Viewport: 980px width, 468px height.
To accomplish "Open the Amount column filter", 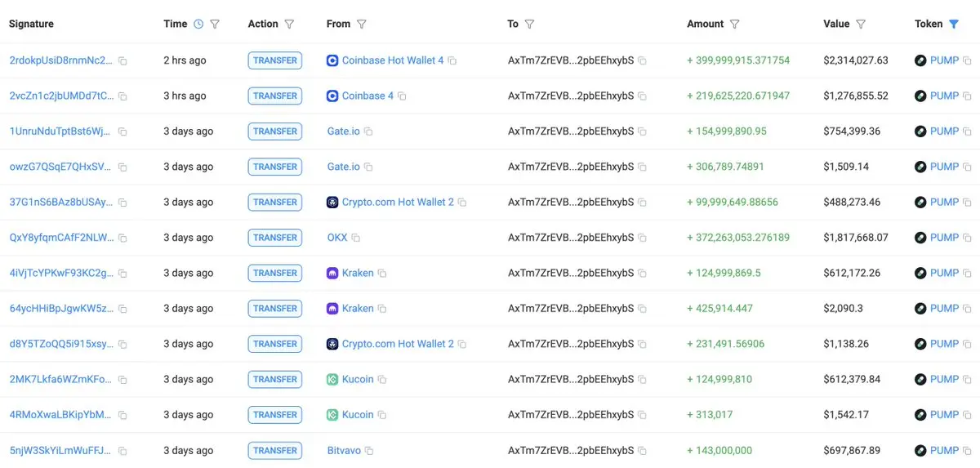I will (734, 25).
